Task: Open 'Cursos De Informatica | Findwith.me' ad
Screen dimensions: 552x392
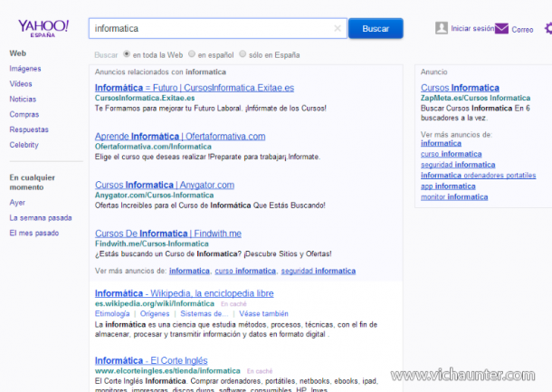Action: (x=168, y=234)
